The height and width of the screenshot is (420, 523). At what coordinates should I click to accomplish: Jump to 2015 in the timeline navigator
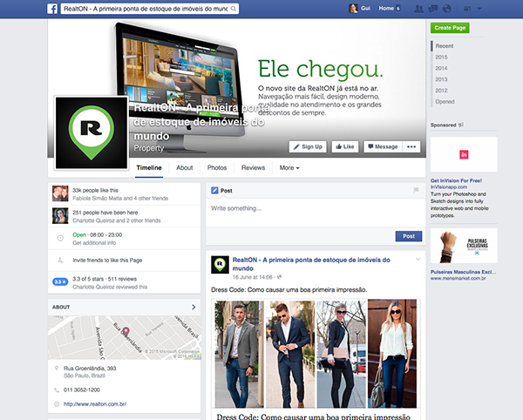pyautogui.click(x=441, y=58)
